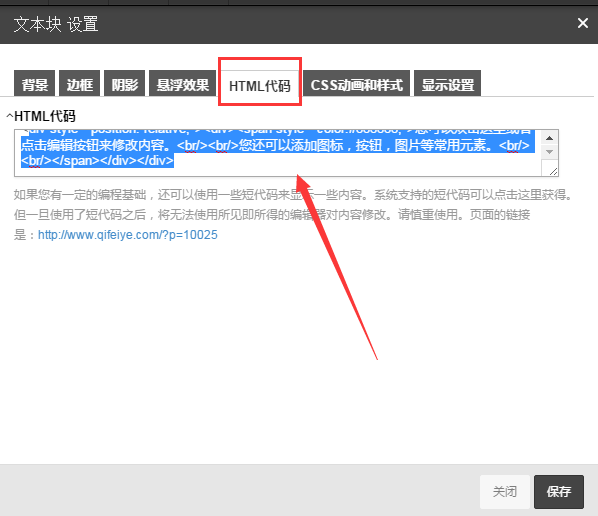Collapse the HTML代码 section caret
Image resolution: width=598 pixels, height=516 pixels.
10,116
